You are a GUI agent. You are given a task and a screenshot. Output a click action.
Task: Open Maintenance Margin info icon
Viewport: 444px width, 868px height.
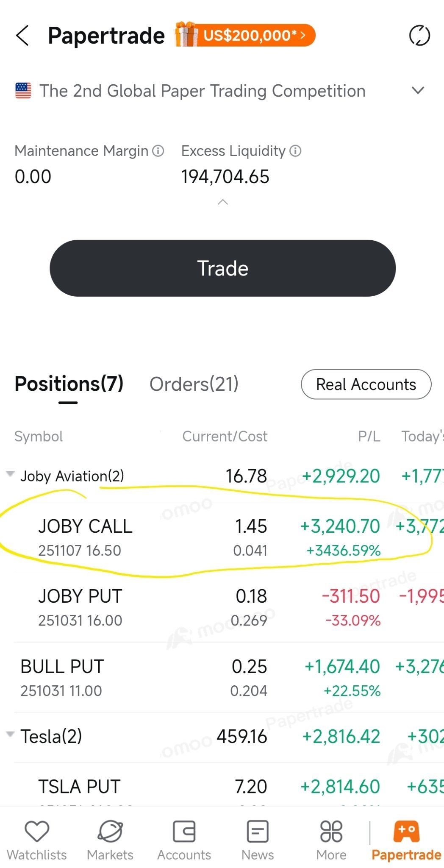(x=158, y=151)
